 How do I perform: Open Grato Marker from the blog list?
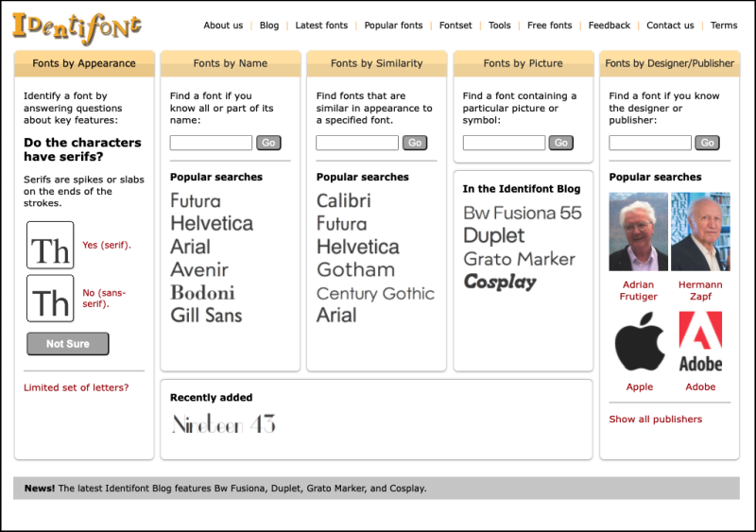pos(519,259)
